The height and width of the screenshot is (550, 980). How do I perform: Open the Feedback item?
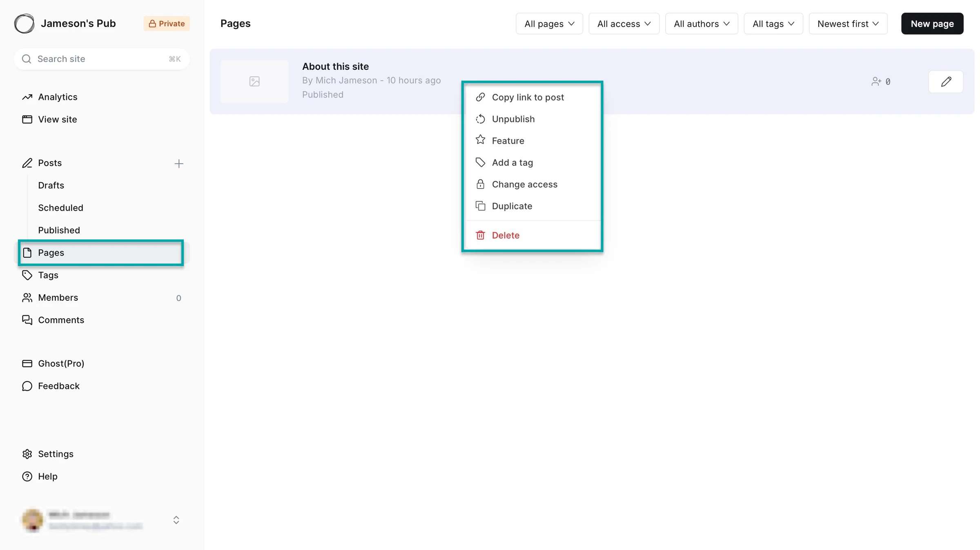(51, 386)
